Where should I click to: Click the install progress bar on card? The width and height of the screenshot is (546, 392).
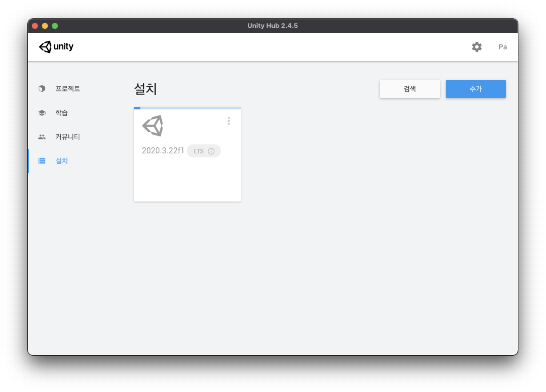(187, 108)
